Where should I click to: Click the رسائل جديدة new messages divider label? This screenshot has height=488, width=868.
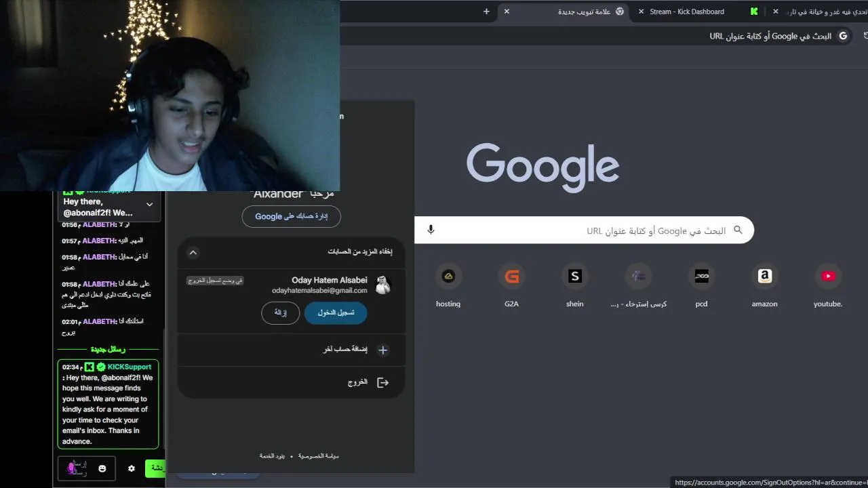[108, 349]
